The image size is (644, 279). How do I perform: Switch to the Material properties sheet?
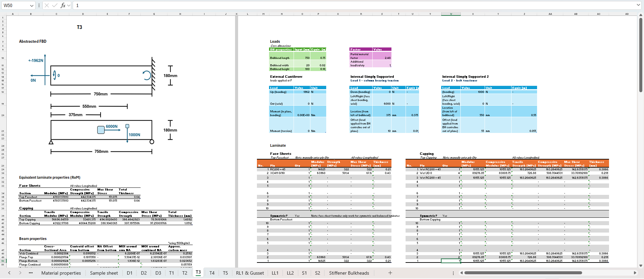tap(61, 273)
